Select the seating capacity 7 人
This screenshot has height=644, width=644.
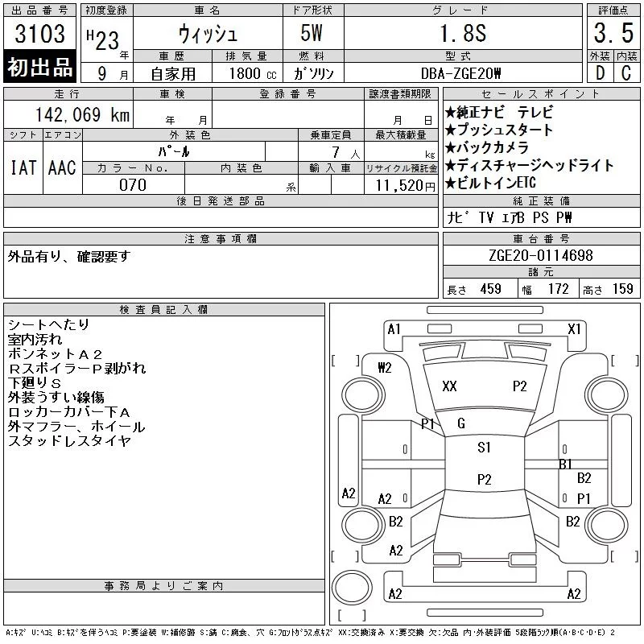click(x=345, y=153)
